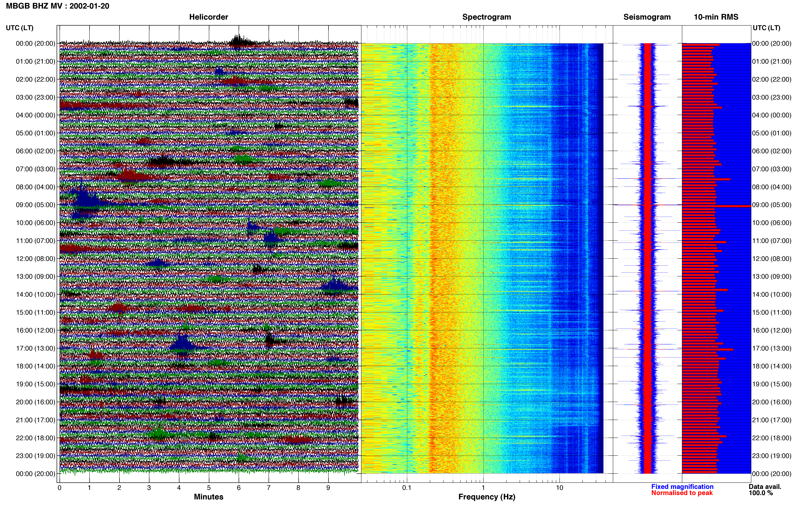Click "20:00 (16:00)" on the helicorder time axis
This screenshot has width=812, height=508.
point(36,402)
